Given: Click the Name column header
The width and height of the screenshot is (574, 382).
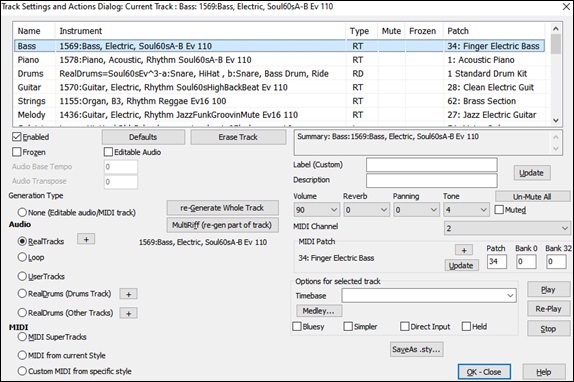Looking at the screenshot, I should point(34,31).
